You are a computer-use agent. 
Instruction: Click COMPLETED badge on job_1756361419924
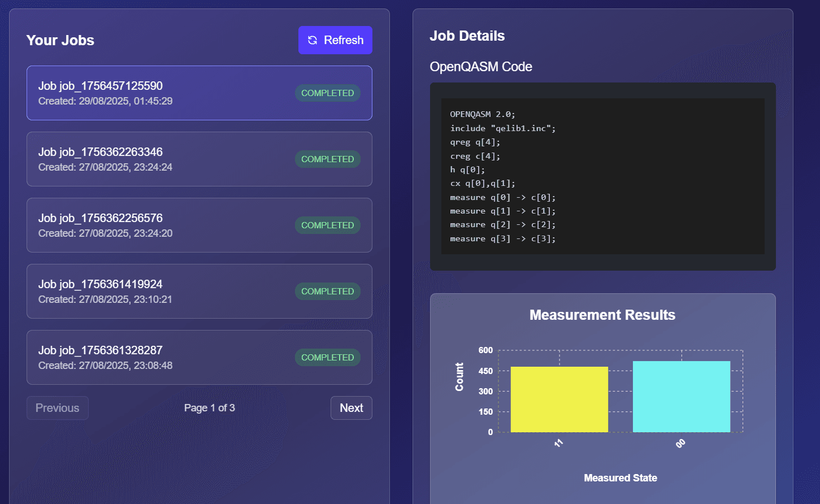click(328, 292)
